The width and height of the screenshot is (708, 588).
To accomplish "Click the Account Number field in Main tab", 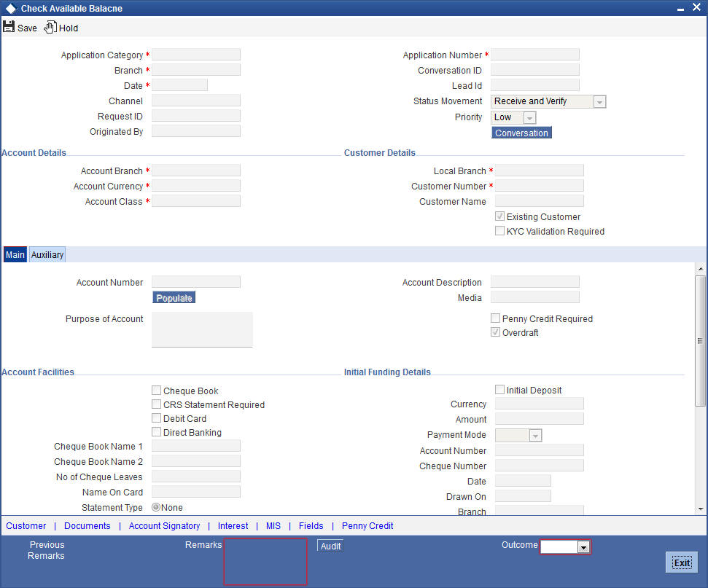I will [196, 282].
